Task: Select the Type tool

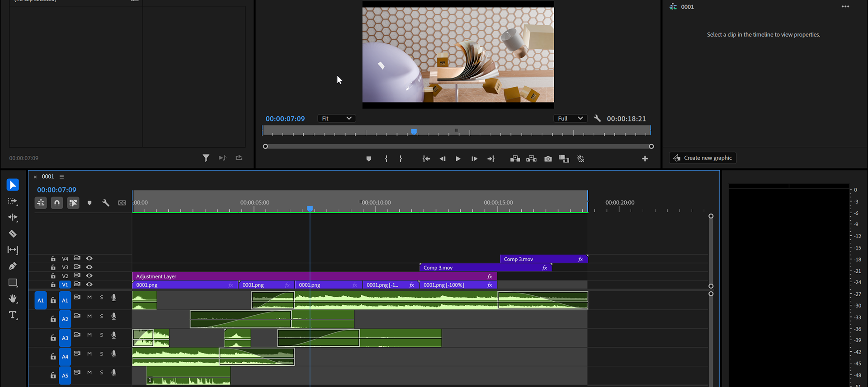Action: pyautogui.click(x=13, y=315)
